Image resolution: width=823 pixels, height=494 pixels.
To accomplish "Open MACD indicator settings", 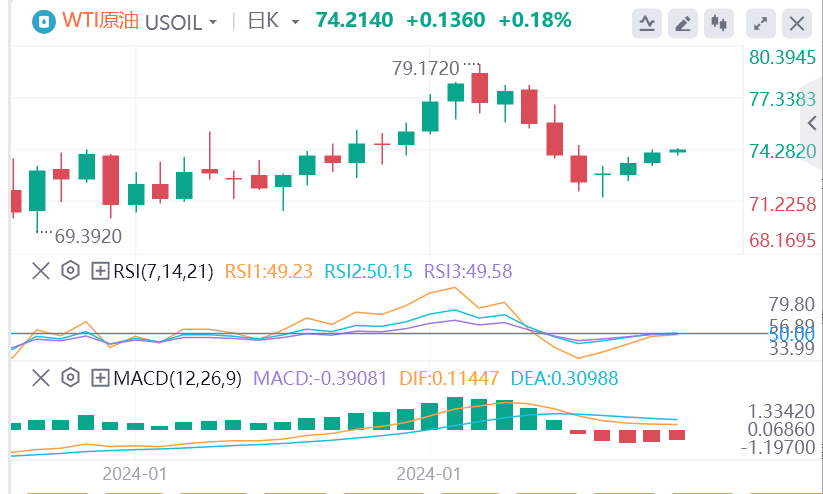I will coord(70,378).
